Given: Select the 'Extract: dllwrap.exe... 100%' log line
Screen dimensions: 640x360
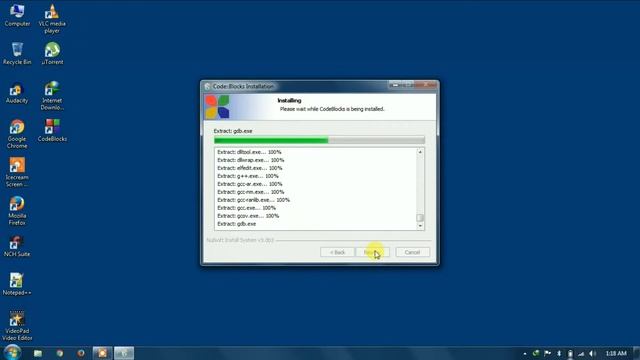Looking at the screenshot, I should (x=251, y=160).
